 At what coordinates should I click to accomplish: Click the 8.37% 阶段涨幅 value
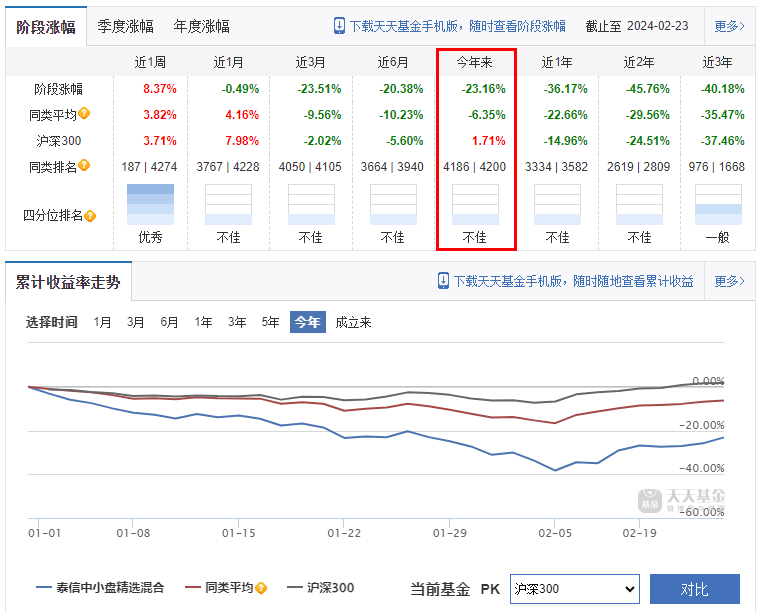coord(160,89)
